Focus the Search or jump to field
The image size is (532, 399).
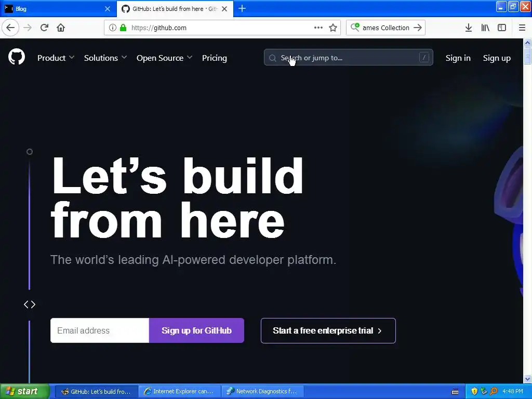[348, 57]
